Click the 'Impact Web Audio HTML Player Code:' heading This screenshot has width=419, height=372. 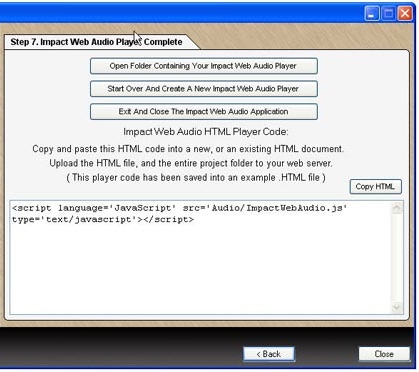[206, 132]
